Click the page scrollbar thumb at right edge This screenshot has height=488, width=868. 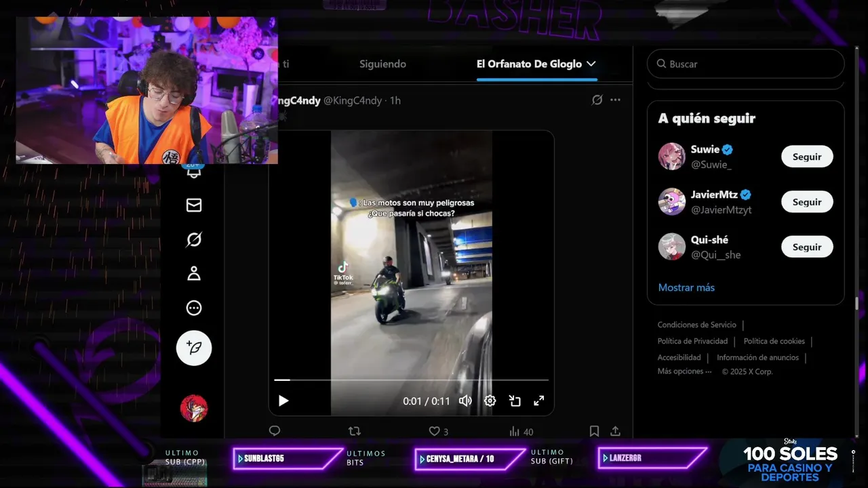[x=857, y=303]
